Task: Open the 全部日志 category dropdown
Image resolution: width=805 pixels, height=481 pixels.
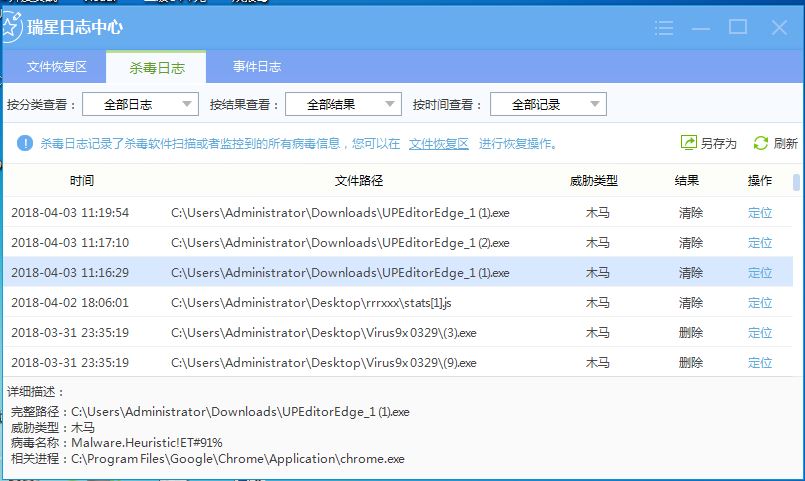Action: 140,104
